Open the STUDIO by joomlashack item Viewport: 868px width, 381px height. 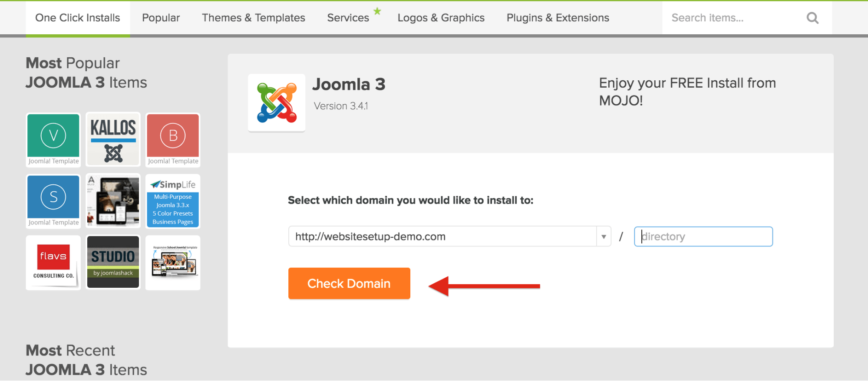[113, 263]
